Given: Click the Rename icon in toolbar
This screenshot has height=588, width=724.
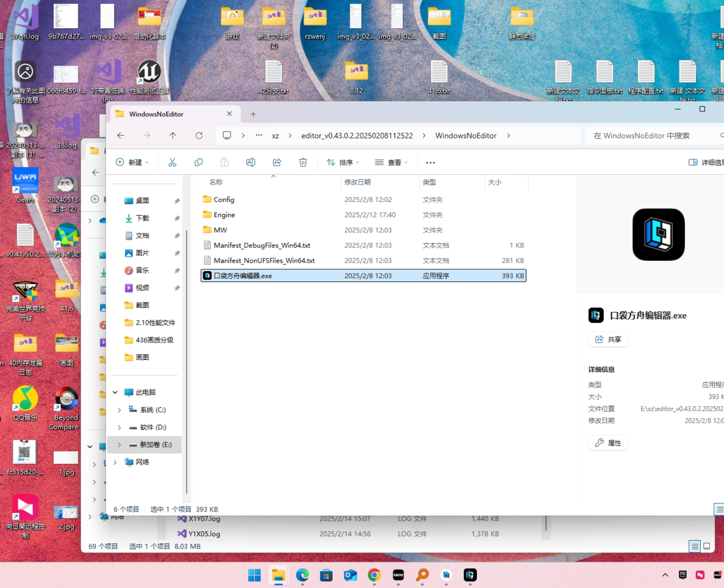Looking at the screenshot, I should 251,162.
